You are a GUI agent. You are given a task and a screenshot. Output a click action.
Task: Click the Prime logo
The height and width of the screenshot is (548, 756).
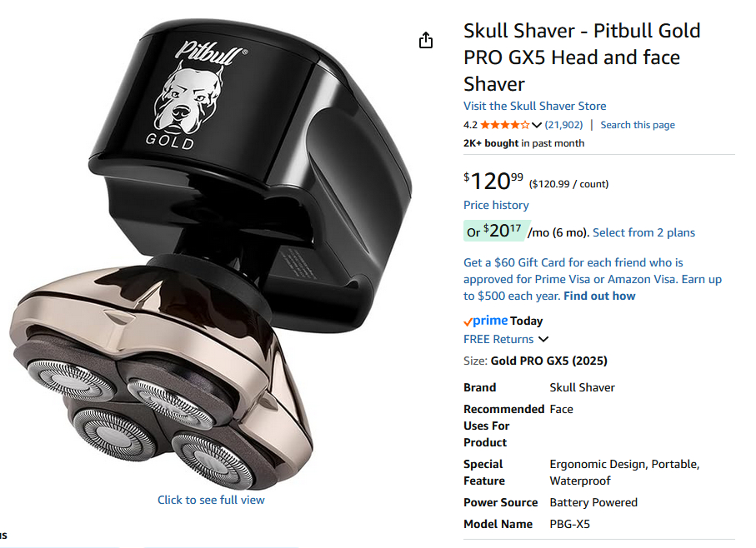pos(485,321)
